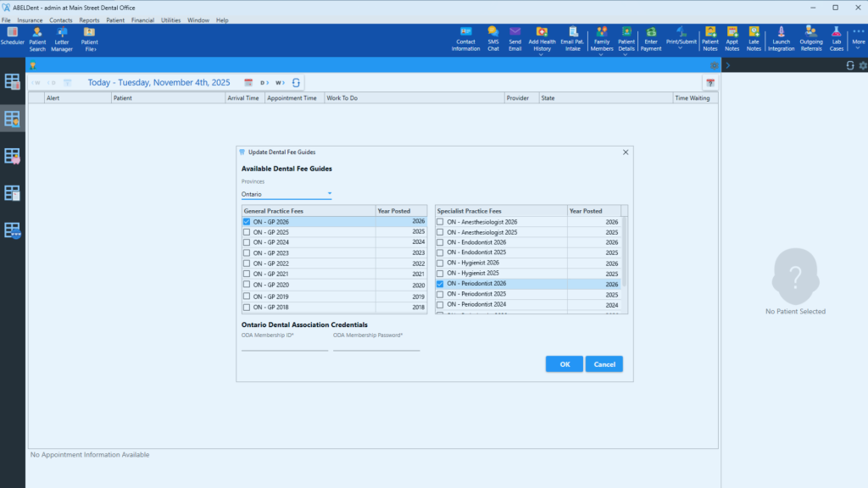The image size is (868, 488).
Task: Open Outgoing Referrals
Action: (810, 39)
